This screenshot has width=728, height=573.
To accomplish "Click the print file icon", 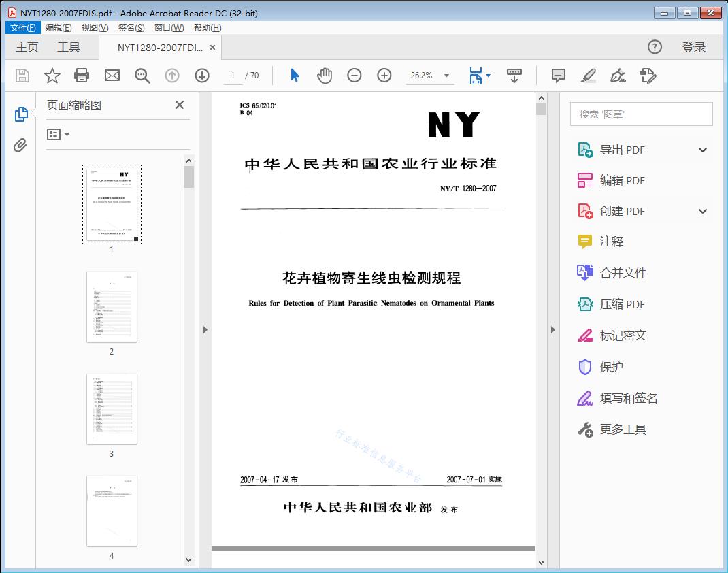I will [x=82, y=76].
